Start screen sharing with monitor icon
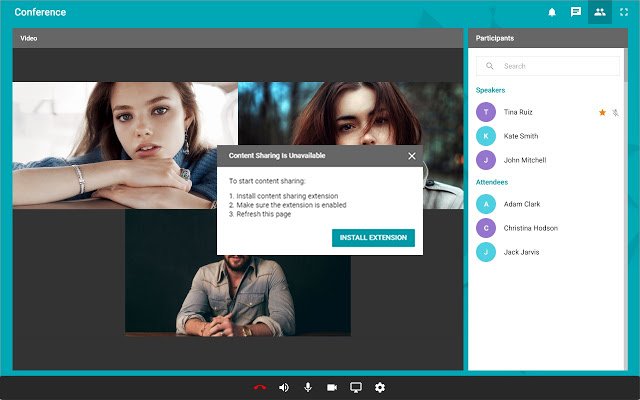Screen dimensions: 640x400 point(356,387)
